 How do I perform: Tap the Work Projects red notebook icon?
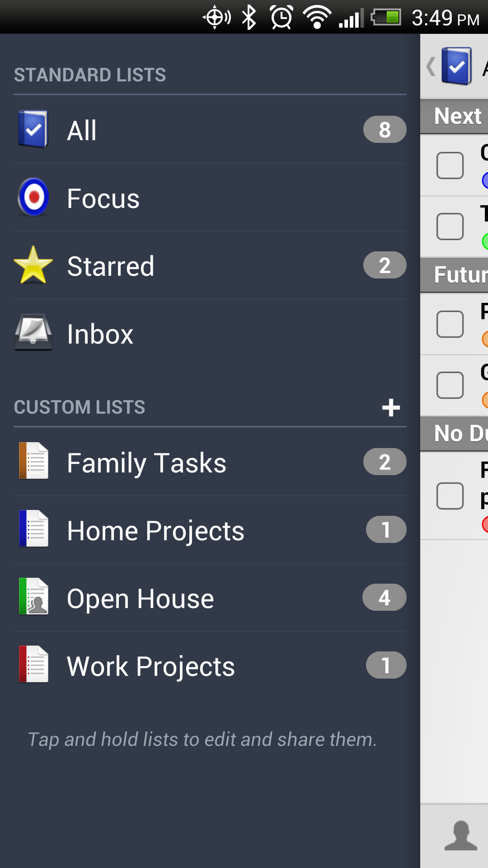coord(33,665)
